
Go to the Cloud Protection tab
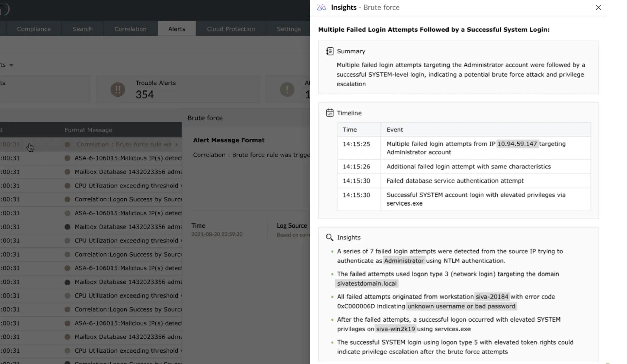point(231,29)
